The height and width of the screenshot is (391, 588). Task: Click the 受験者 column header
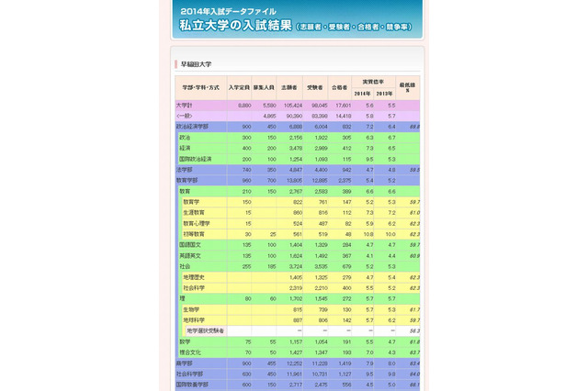point(315,87)
